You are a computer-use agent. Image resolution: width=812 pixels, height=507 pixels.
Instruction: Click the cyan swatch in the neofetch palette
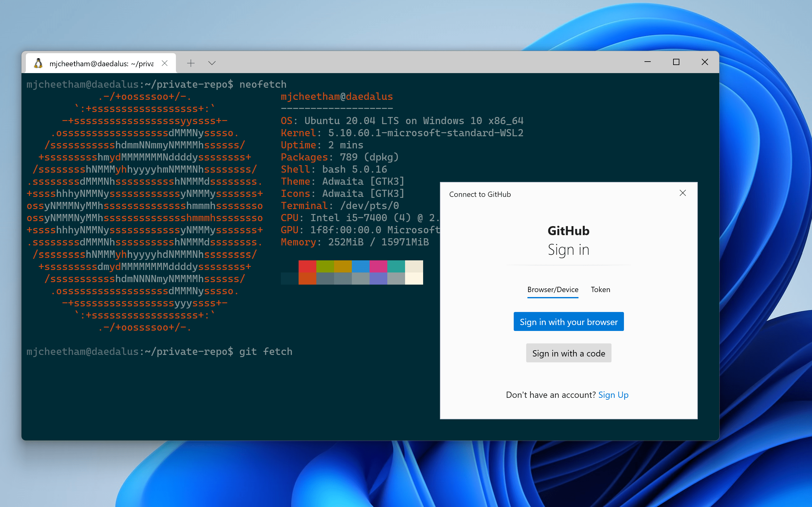397,267
